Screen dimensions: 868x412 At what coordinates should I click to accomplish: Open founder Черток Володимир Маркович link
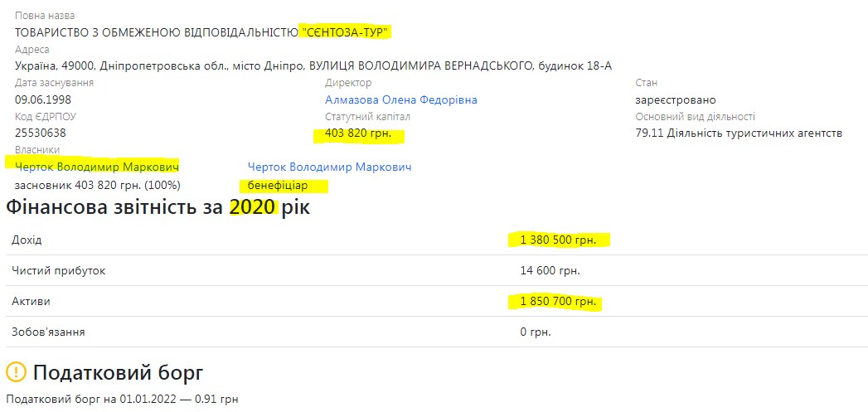point(97,167)
